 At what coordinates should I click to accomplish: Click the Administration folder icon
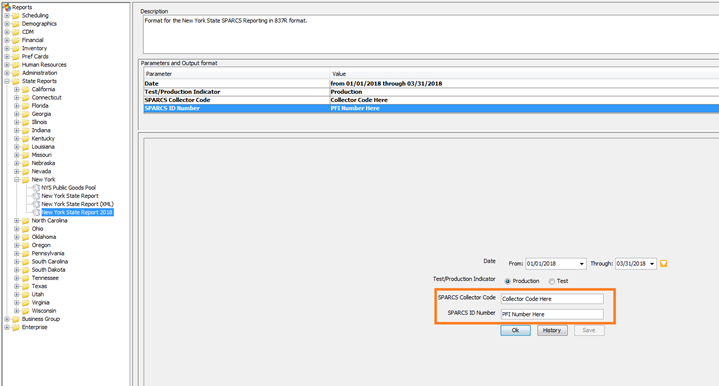16,73
